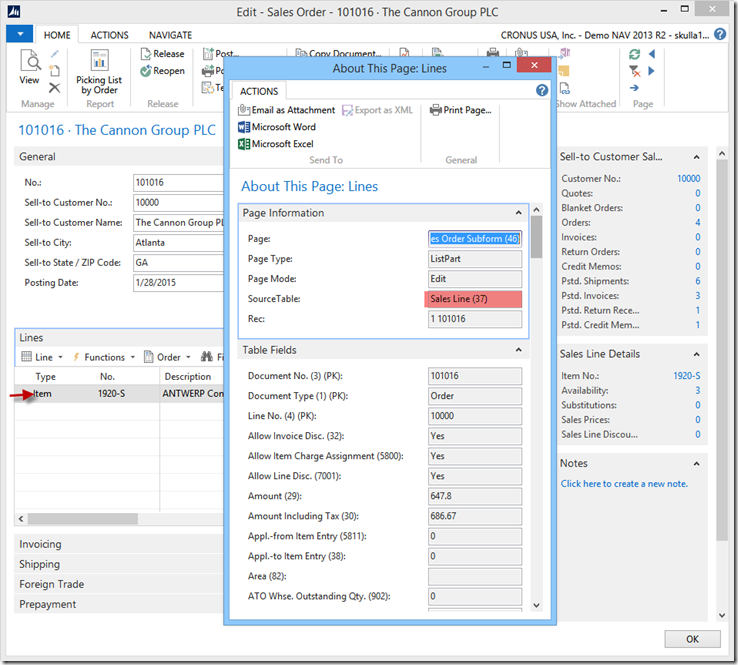Viewport: 738px width, 665px height.
Task: Click Lines grid horizontal scrollbar left arrow
Action: click(21, 519)
